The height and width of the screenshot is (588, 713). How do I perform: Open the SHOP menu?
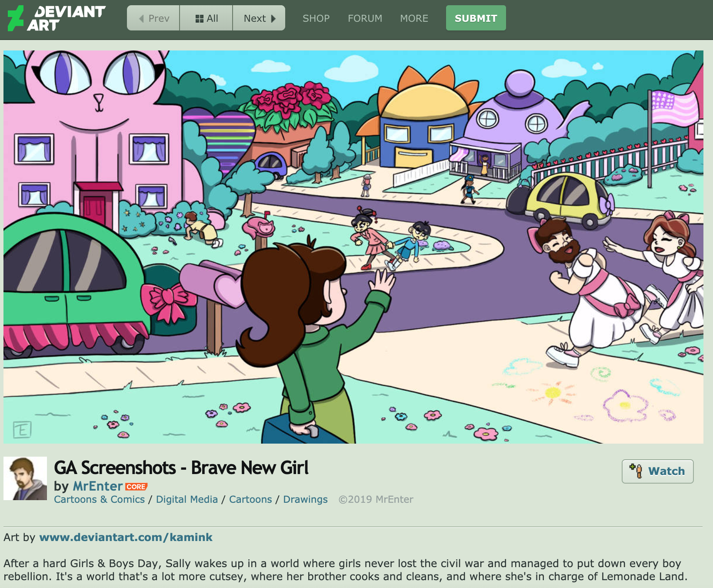(316, 18)
